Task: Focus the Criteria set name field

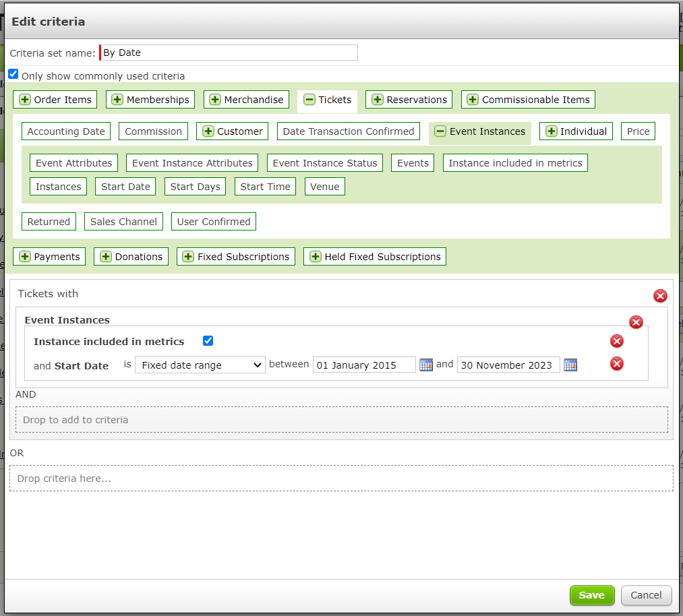Action: click(229, 53)
